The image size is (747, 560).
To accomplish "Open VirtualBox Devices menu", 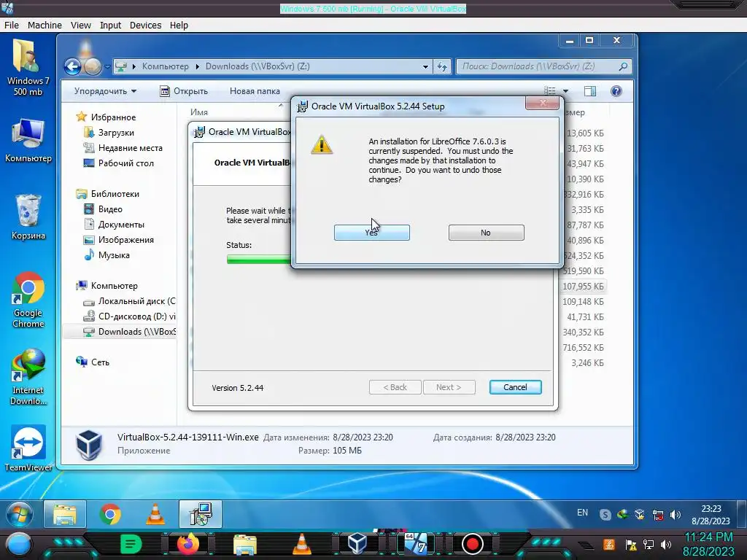I will pos(145,26).
